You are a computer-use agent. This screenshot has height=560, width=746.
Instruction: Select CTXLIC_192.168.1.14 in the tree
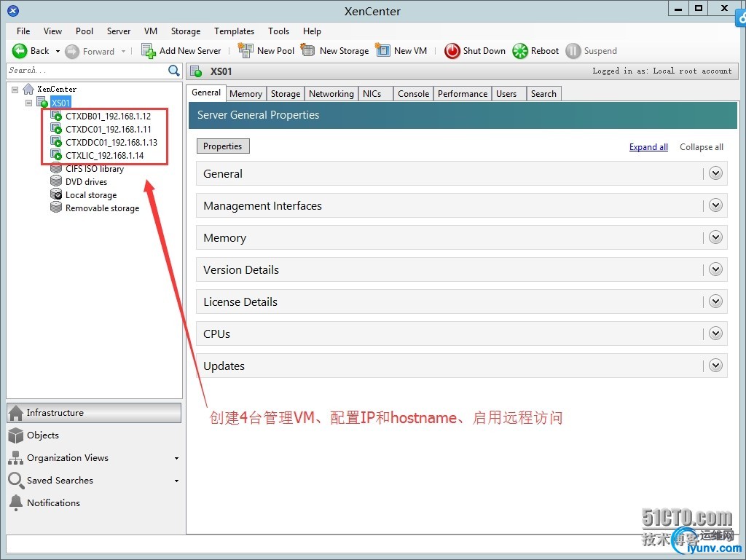coord(105,155)
